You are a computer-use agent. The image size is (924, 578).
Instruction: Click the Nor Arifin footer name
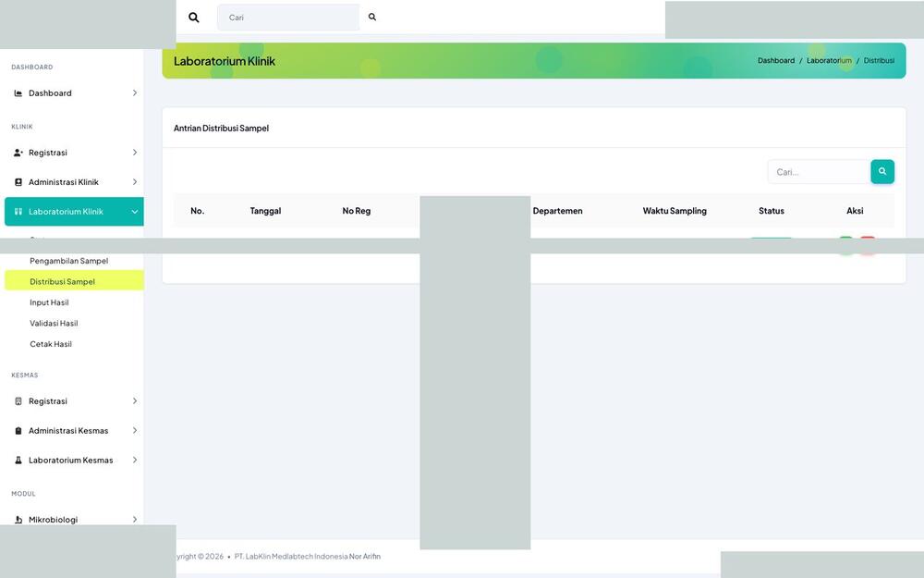[365, 556]
